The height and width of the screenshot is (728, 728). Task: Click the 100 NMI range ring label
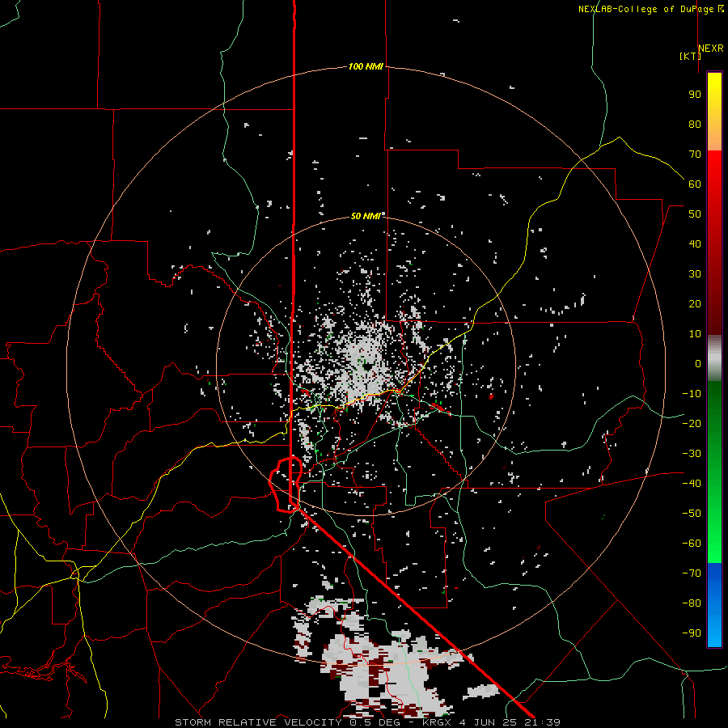(x=366, y=66)
